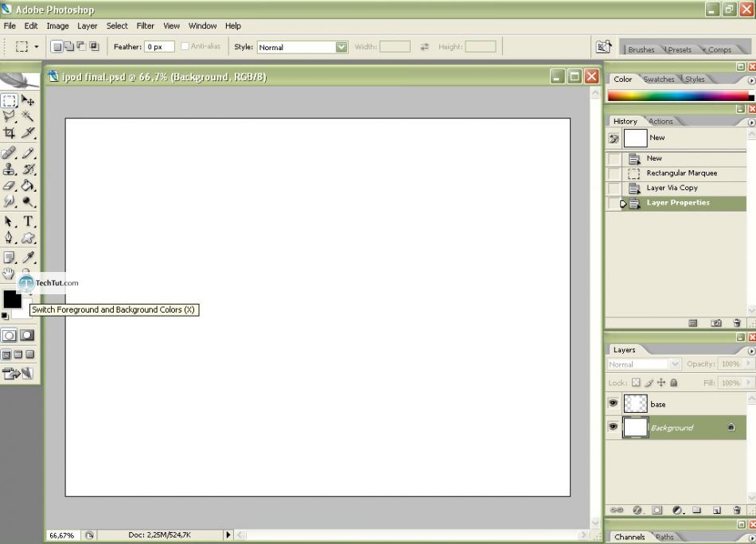The height and width of the screenshot is (544, 756).
Task: Reset default foreground and background colors
Action: (x=5, y=316)
